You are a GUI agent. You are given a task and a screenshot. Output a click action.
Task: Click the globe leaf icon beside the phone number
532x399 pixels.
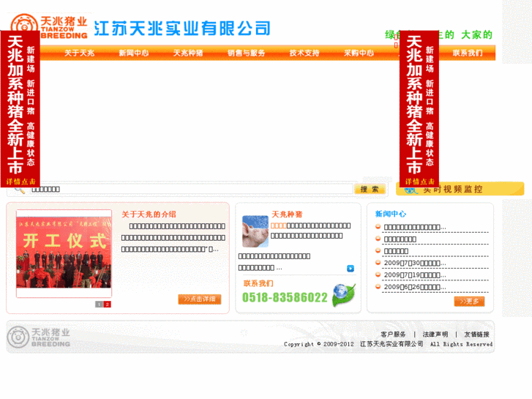click(x=343, y=294)
